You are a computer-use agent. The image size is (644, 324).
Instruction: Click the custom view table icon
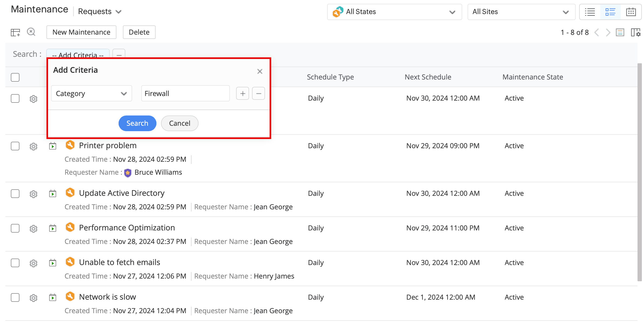pos(15,32)
